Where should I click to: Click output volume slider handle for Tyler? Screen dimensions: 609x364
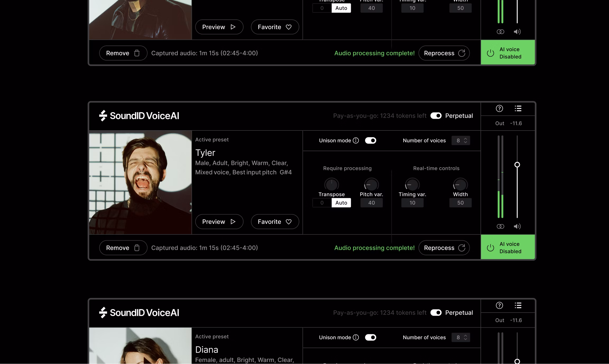[x=517, y=165]
